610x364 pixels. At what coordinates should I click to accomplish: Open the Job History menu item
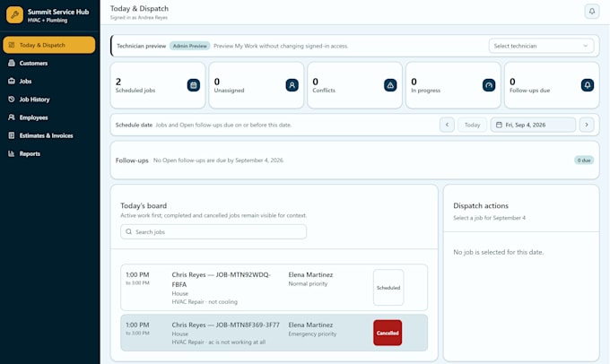coord(49,100)
